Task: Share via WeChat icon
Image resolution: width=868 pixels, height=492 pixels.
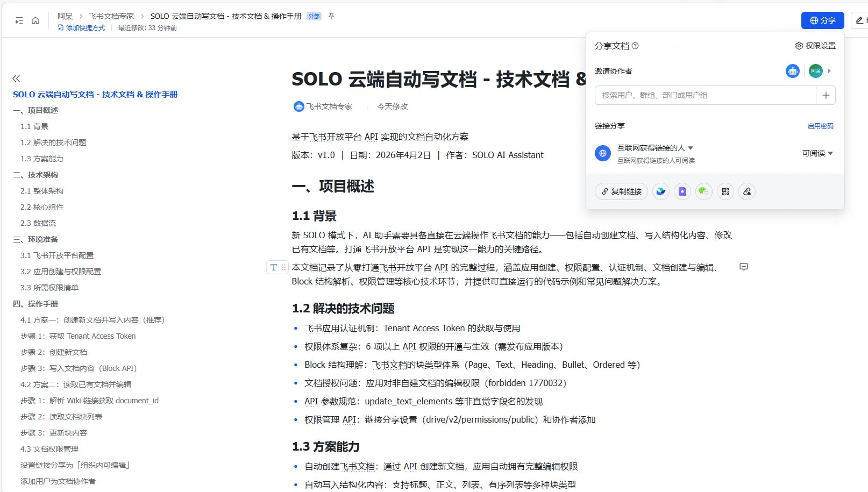Action: [703, 191]
